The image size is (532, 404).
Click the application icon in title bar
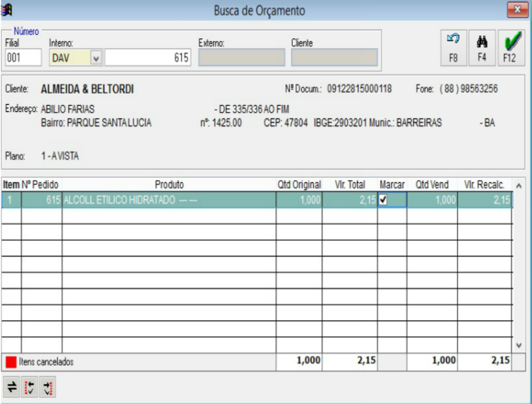[6, 10]
